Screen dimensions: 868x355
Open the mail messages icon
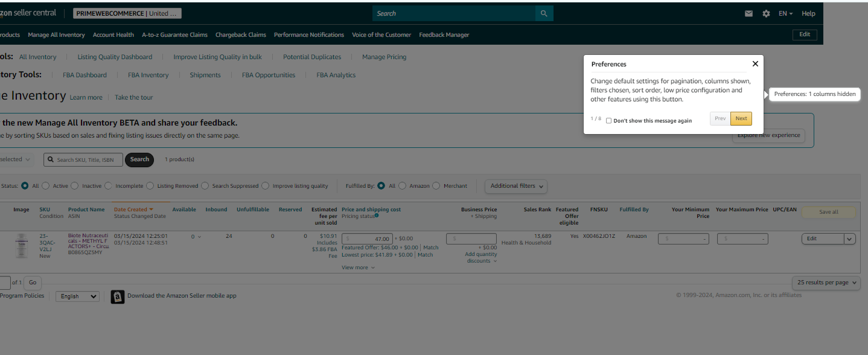[748, 13]
